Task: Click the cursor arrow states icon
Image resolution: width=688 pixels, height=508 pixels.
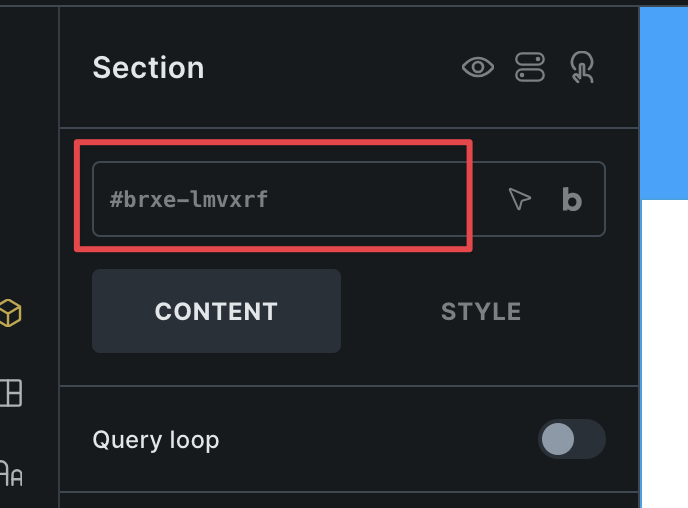Action: click(520, 199)
